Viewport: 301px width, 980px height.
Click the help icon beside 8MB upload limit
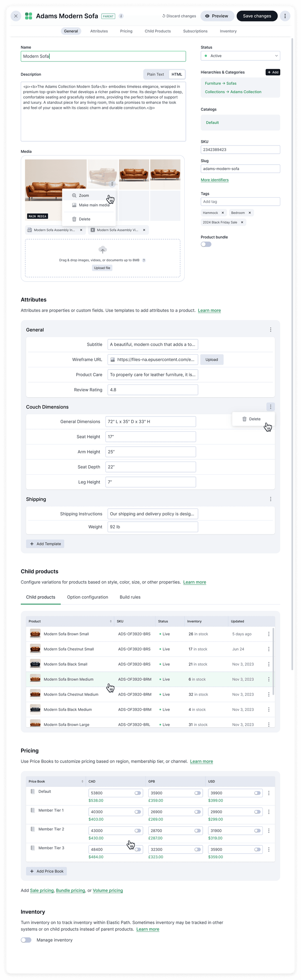point(144,261)
